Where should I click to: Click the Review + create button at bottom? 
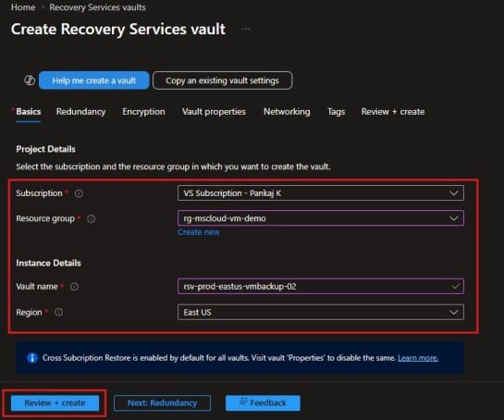(55, 403)
